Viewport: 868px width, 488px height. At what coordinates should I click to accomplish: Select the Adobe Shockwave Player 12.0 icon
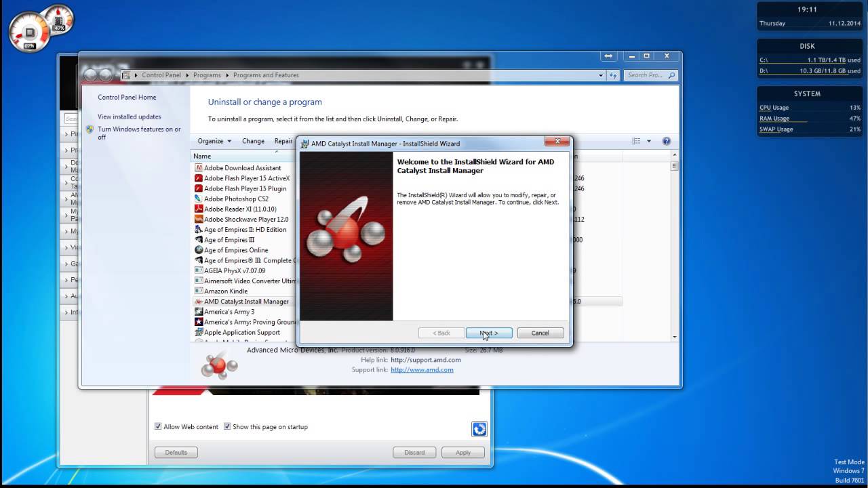point(199,219)
